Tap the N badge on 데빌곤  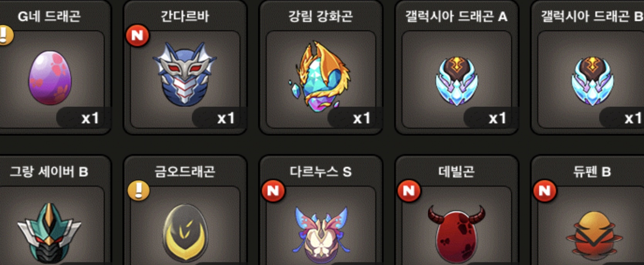coord(409,191)
